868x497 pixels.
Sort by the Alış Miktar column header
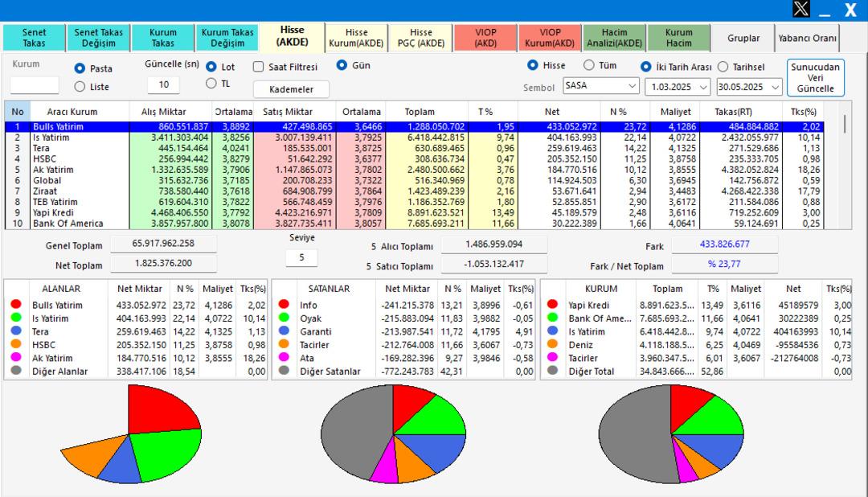pos(170,111)
